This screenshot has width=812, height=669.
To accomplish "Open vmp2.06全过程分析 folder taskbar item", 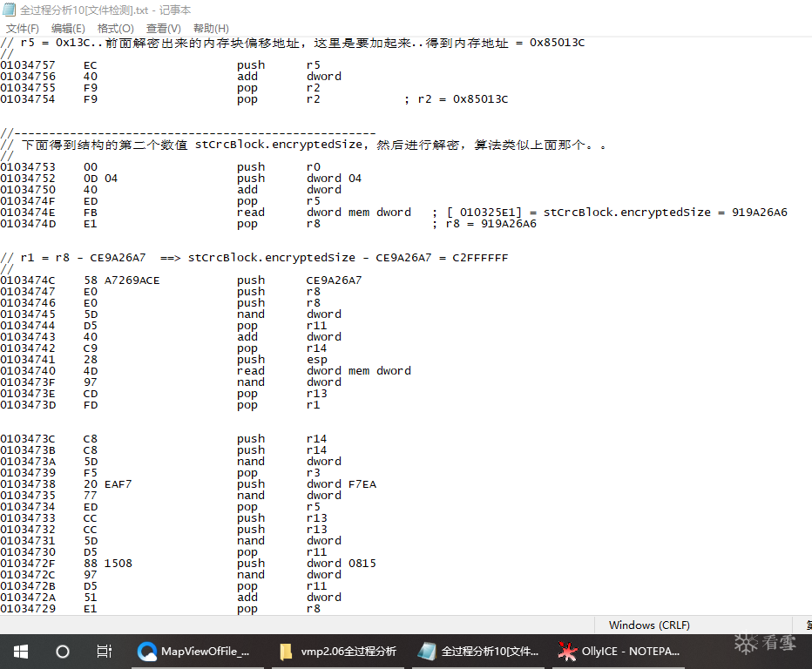I will [x=339, y=652].
